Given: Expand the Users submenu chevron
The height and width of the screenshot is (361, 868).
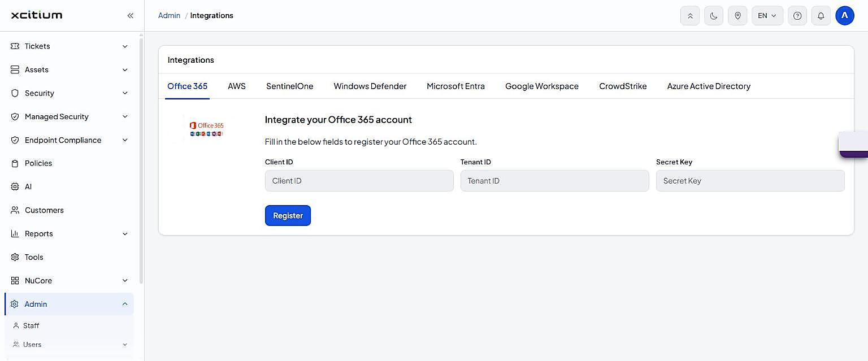Looking at the screenshot, I should click(x=125, y=344).
